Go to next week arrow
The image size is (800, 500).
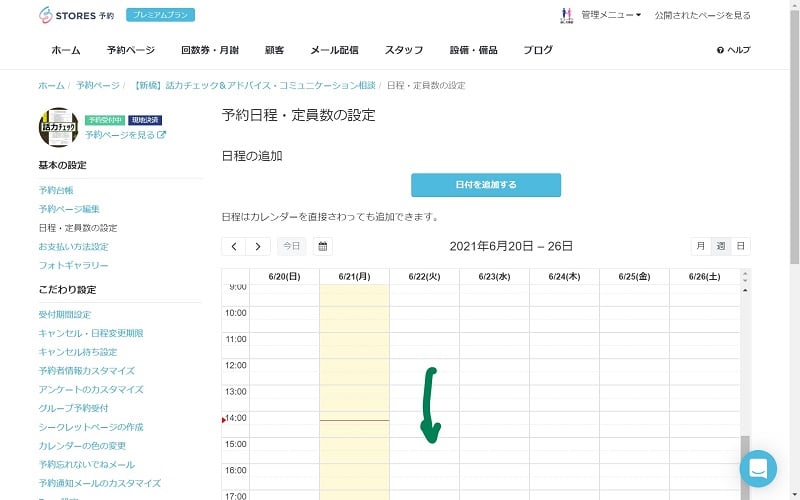coord(258,246)
